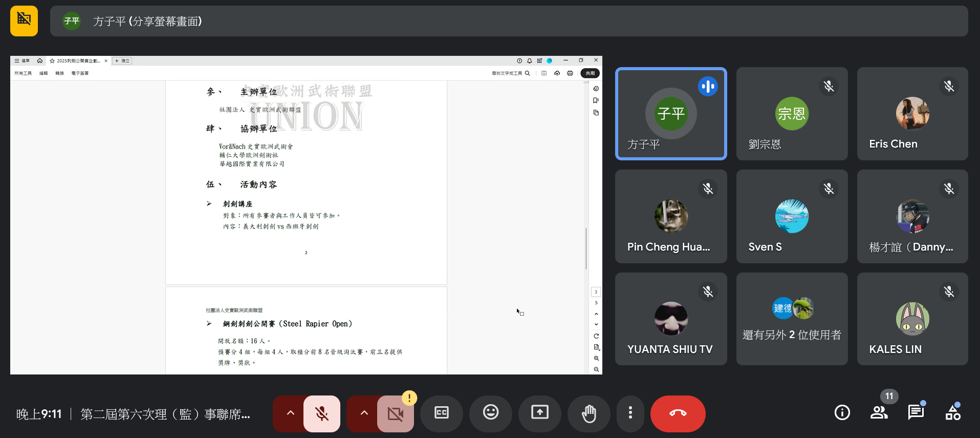Open the chat panel
Viewport: 980px width, 438px height.
pos(916,412)
